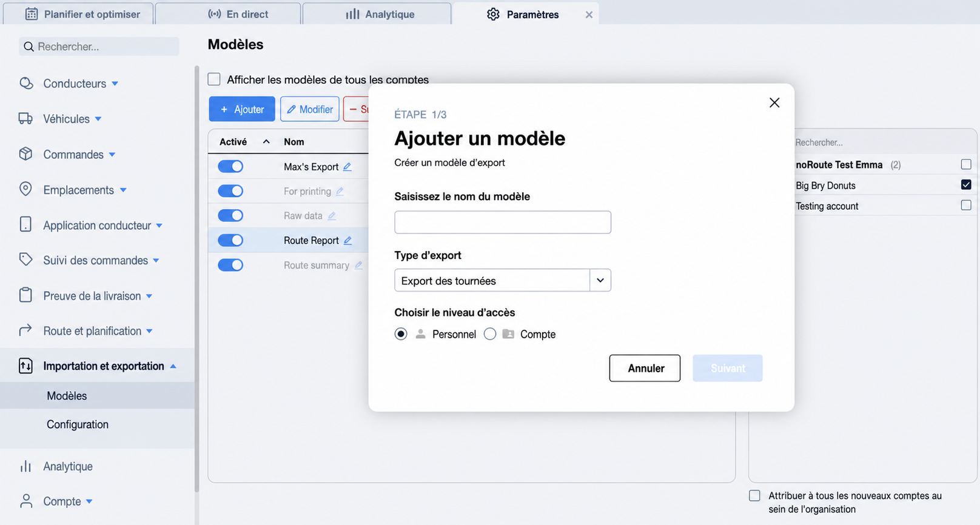Screen dimensions: 980x525
Task: Check the Testing account checkbox
Action: click(966, 205)
